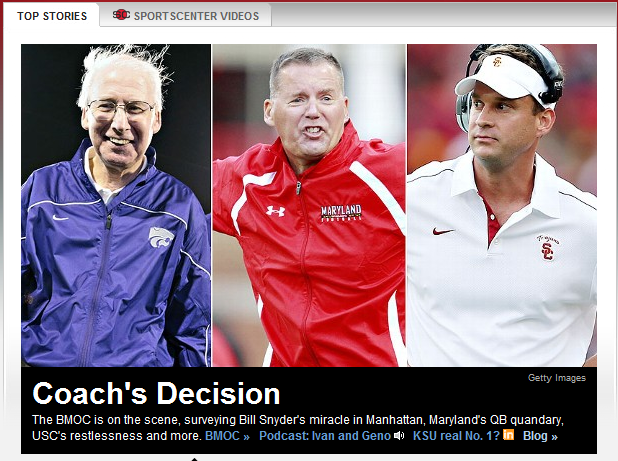The width and height of the screenshot is (618, 461).
Task: Select the photo of USC coach with headset
Action: 502,205
